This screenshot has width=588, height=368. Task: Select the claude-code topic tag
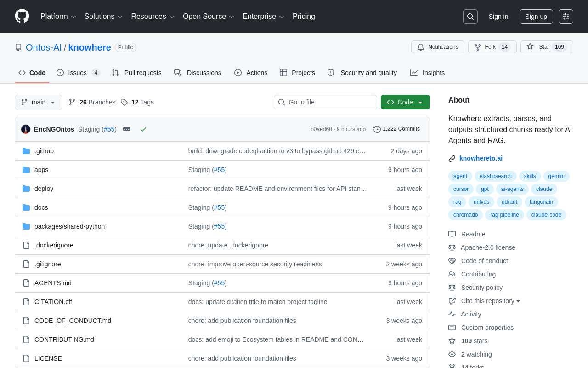(546, 215)
